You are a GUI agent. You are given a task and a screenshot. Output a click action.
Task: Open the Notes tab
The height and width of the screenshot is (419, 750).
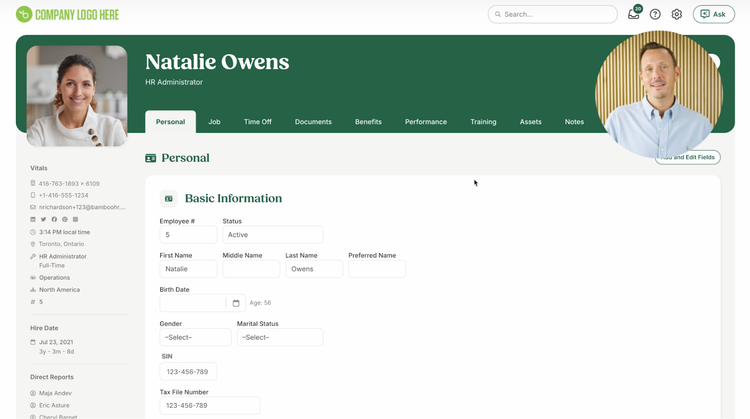pos(574,122)
